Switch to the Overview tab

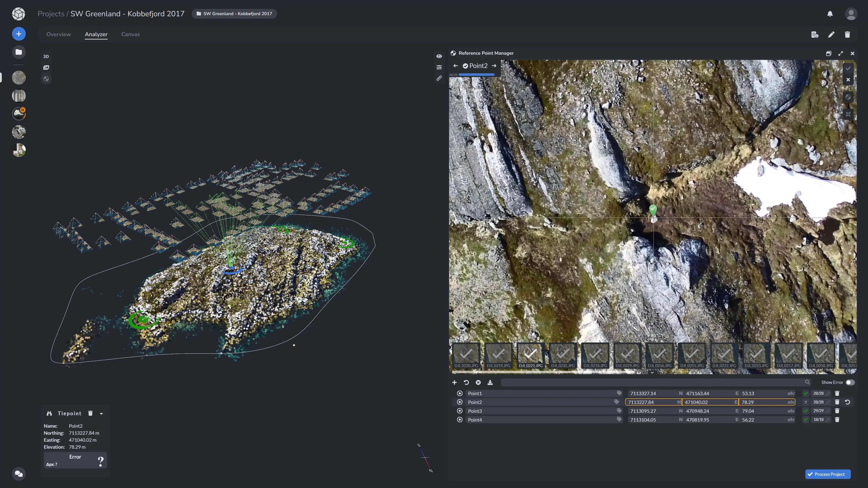coord(59,34)
